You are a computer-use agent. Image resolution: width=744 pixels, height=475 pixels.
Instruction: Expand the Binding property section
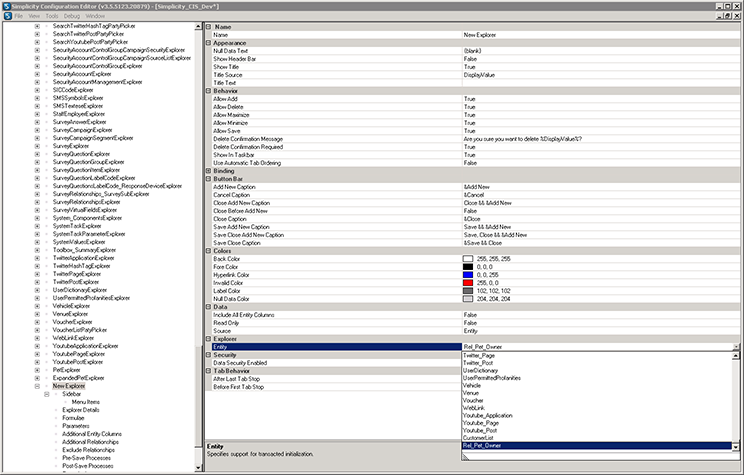(208, 170)
